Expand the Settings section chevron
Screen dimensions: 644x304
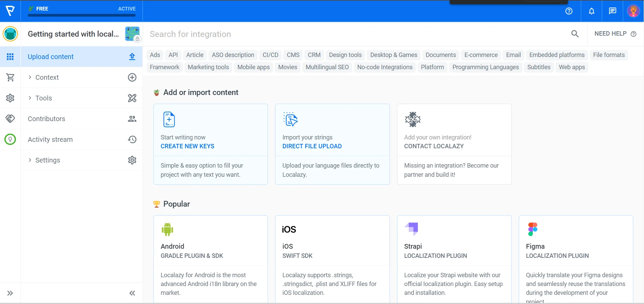point(30,160)
